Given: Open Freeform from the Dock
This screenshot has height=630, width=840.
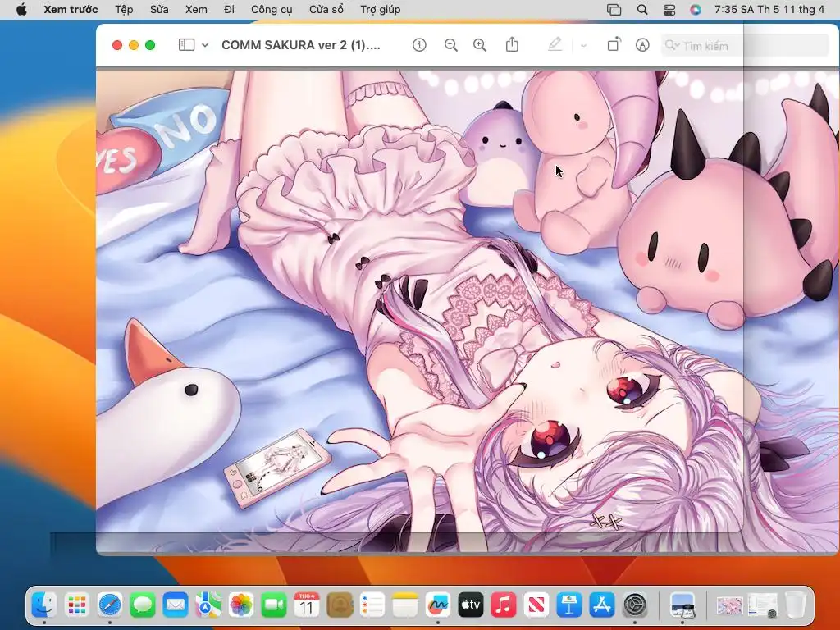Looking at the screenshot, I should click(x=438, y=605).
